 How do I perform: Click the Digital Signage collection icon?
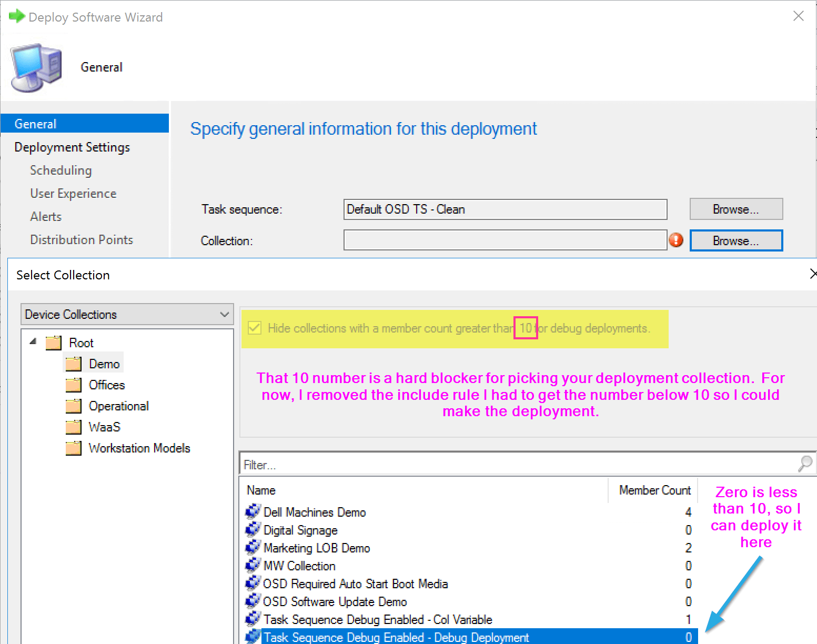pos(253,529)
